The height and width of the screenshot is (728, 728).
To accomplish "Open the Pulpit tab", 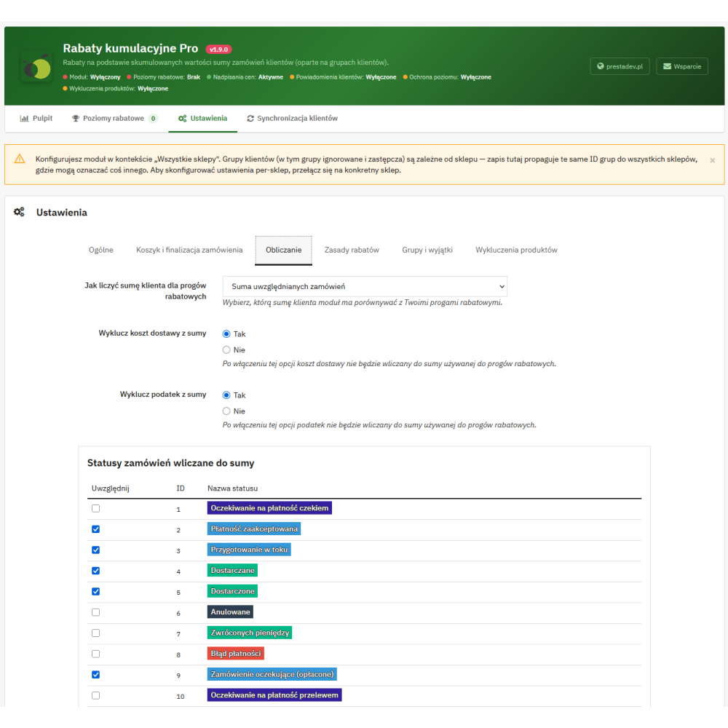I will click(x=36, y=119).
